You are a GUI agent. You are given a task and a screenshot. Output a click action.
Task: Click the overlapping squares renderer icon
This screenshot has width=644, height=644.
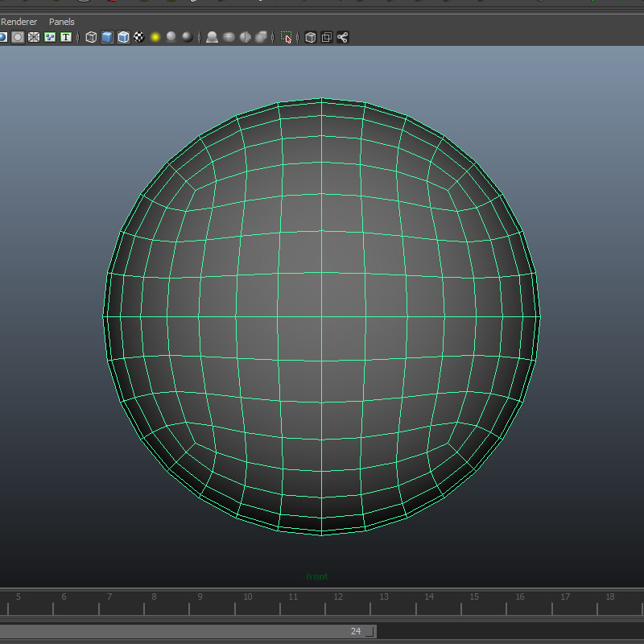[x=326, y=37]
